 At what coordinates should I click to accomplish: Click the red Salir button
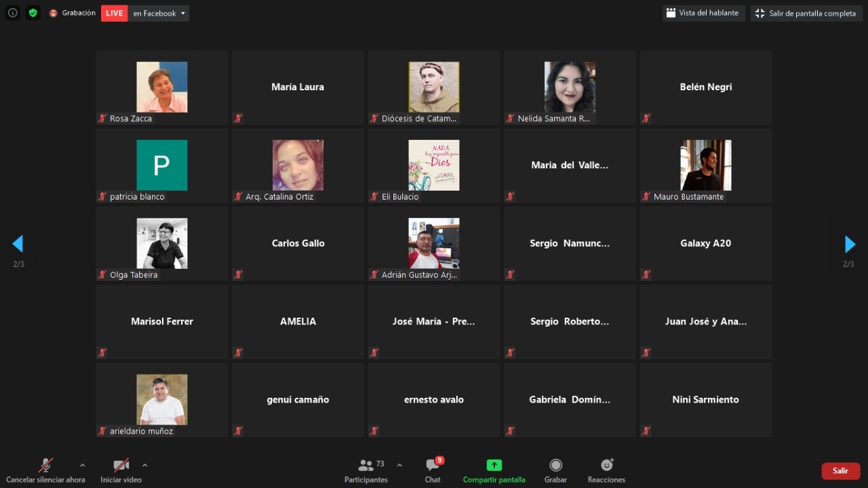(x=840, y=470)
